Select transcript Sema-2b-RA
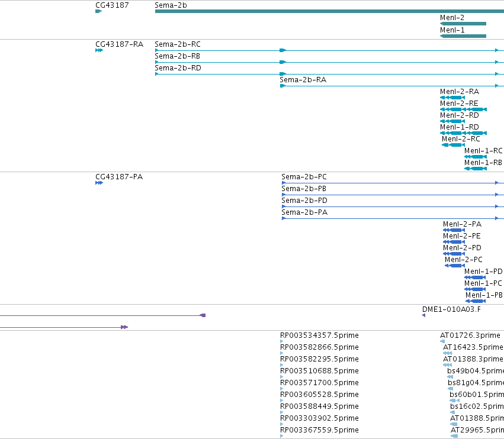This screenshot has width=504, height=439. coord(303,80)
